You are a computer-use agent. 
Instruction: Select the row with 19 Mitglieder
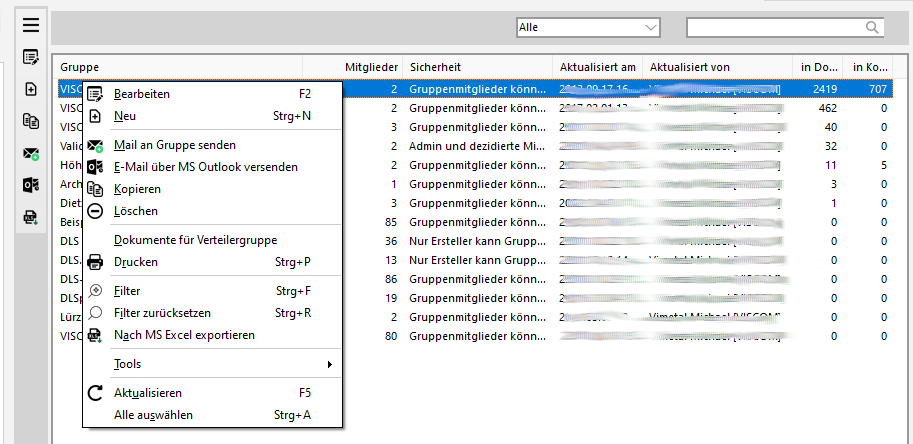coord(475,299)
